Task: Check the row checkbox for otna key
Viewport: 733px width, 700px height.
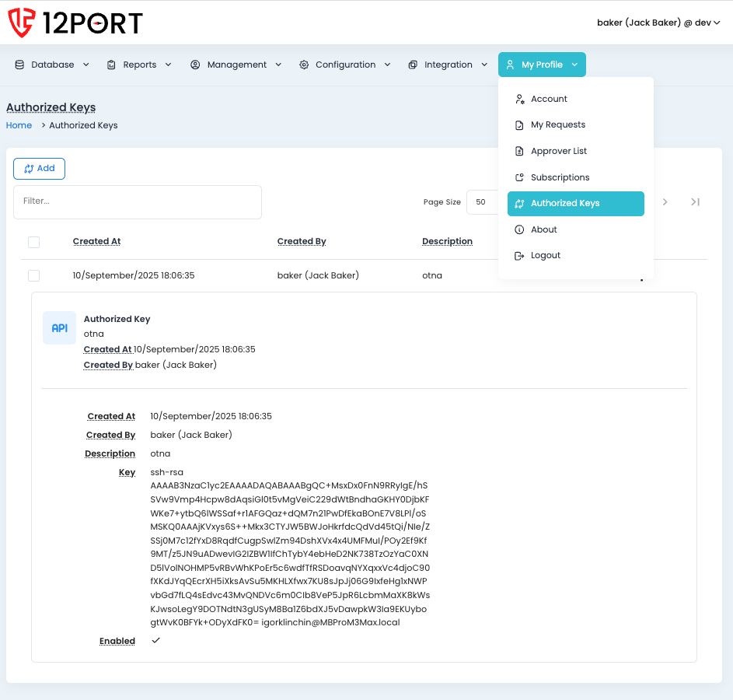Action: point(33,275)
